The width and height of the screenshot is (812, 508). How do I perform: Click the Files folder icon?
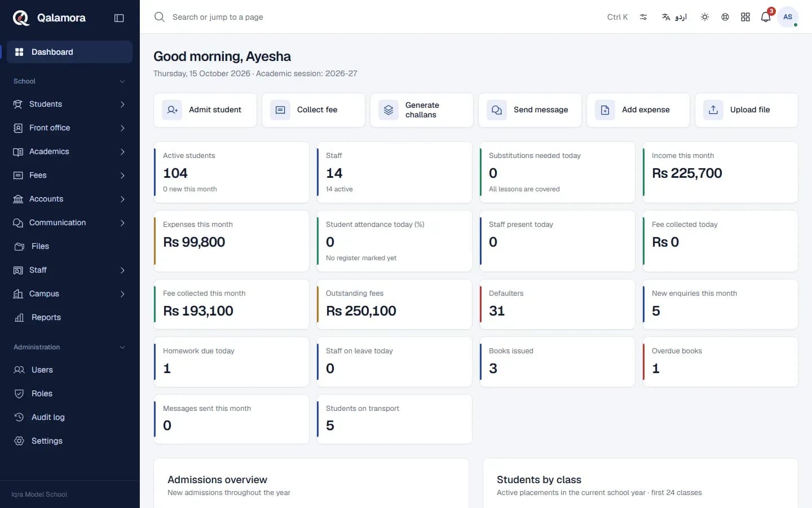point(19,246)
